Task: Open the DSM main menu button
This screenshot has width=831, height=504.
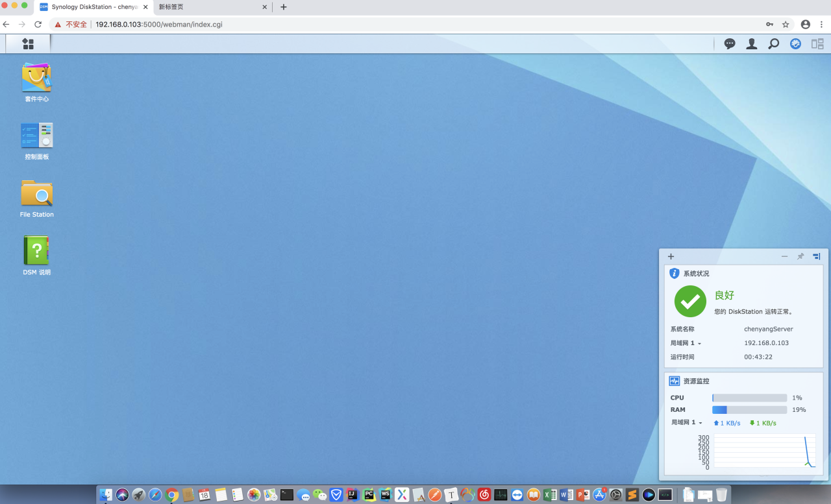Action: click(28, 43)
